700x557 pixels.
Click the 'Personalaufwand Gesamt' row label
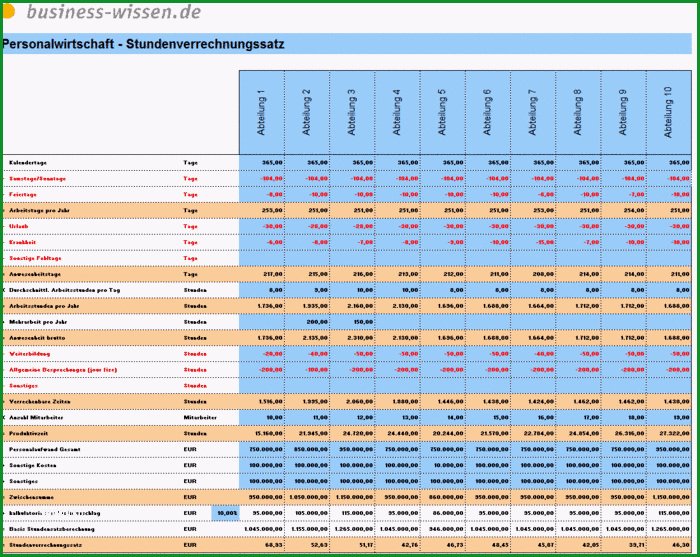[x=45, y=449]
